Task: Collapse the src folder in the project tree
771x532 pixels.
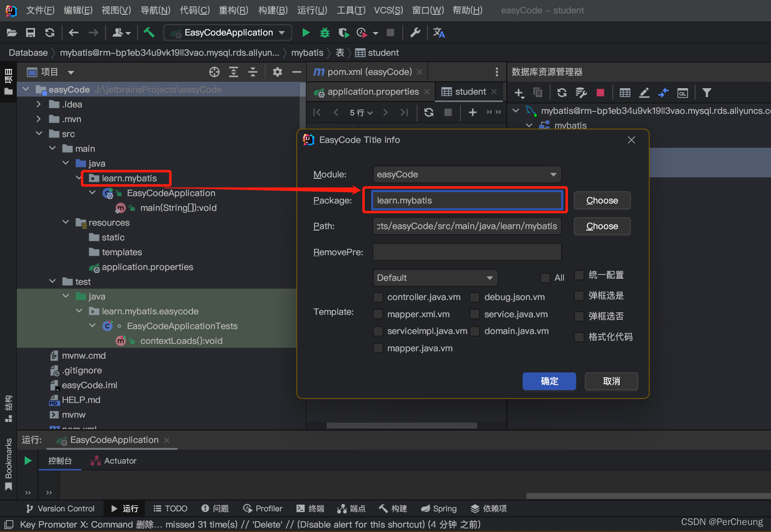Action: coord(38,133)
